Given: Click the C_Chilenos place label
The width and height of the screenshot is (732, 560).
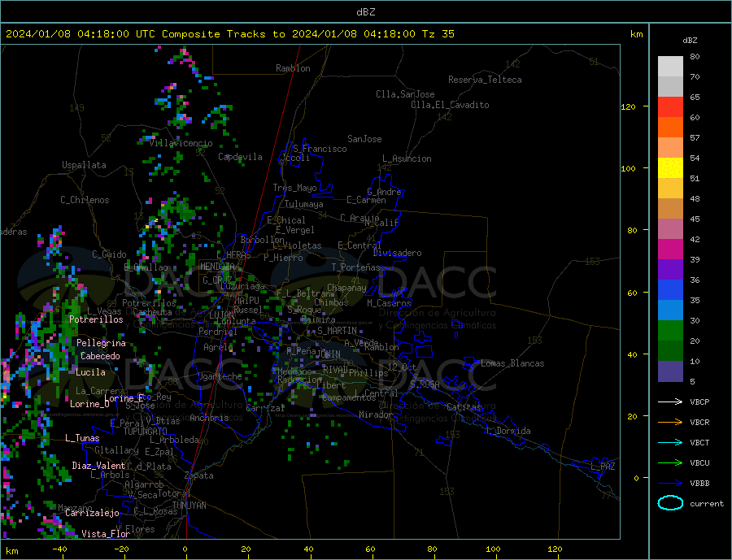Looking at the screenshot, I should click(85, 200).
